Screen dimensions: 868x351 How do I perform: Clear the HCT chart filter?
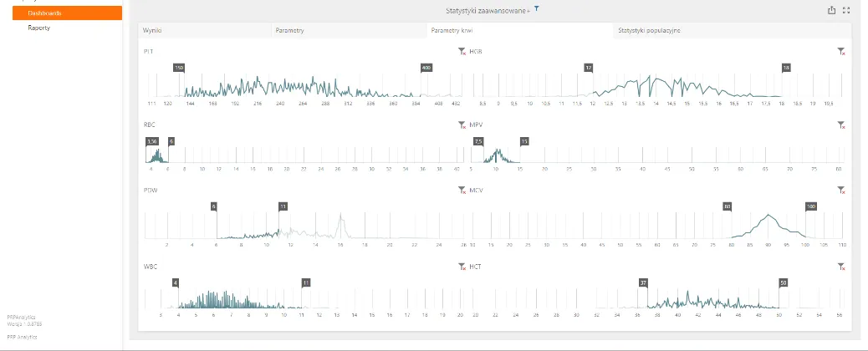tap(841, 267)
